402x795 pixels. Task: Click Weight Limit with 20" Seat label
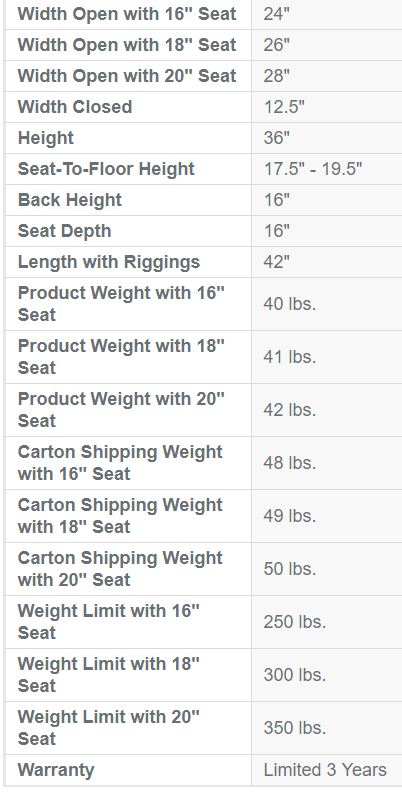point(108,728)
